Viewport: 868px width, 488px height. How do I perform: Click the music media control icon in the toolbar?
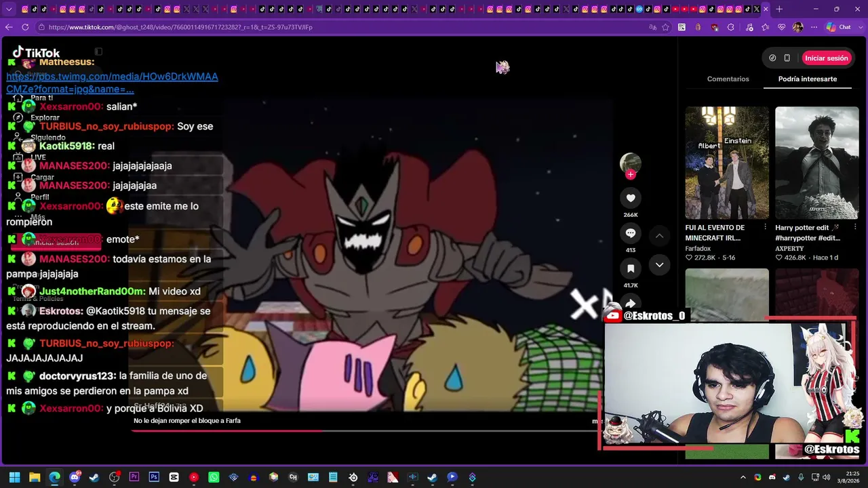[x=749, y=27]
